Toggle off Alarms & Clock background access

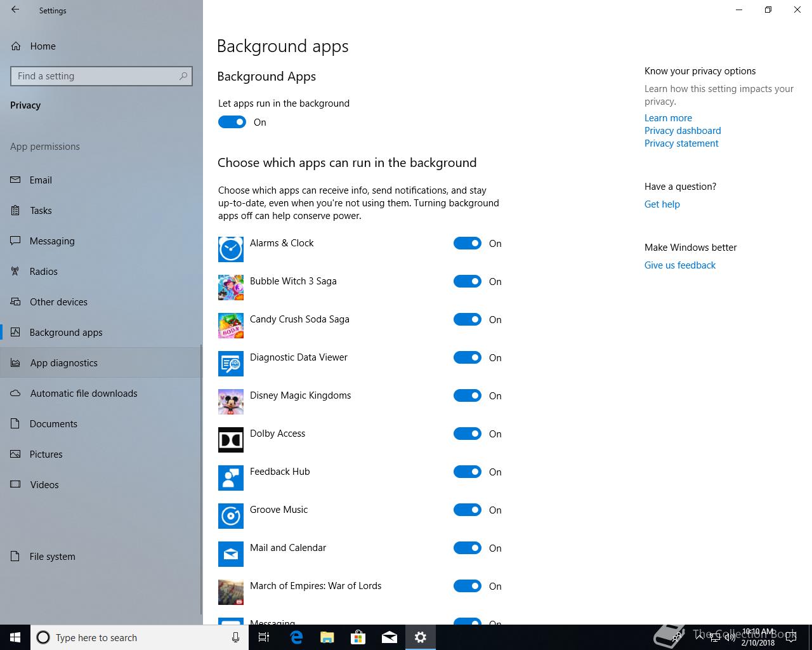(468, 243)
